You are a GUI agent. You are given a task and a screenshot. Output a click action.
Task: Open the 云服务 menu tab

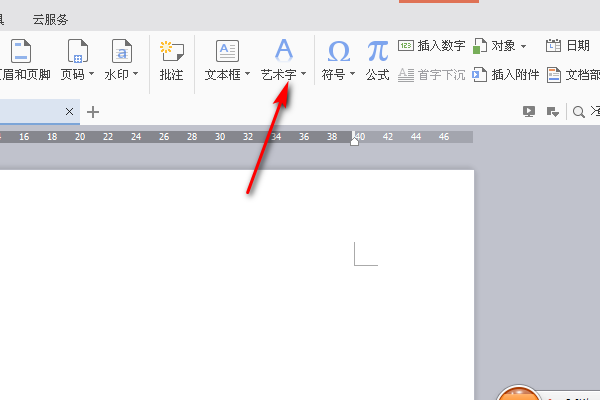[50, 20]
